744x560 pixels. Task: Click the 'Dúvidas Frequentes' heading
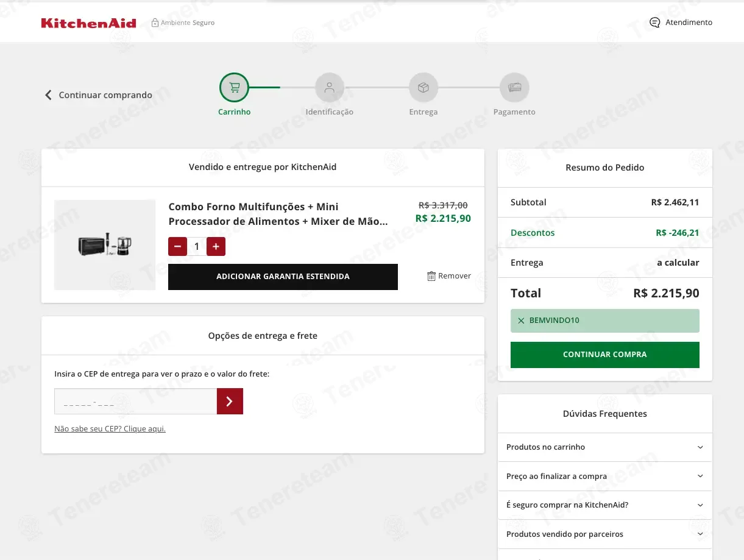pos(605,414)
